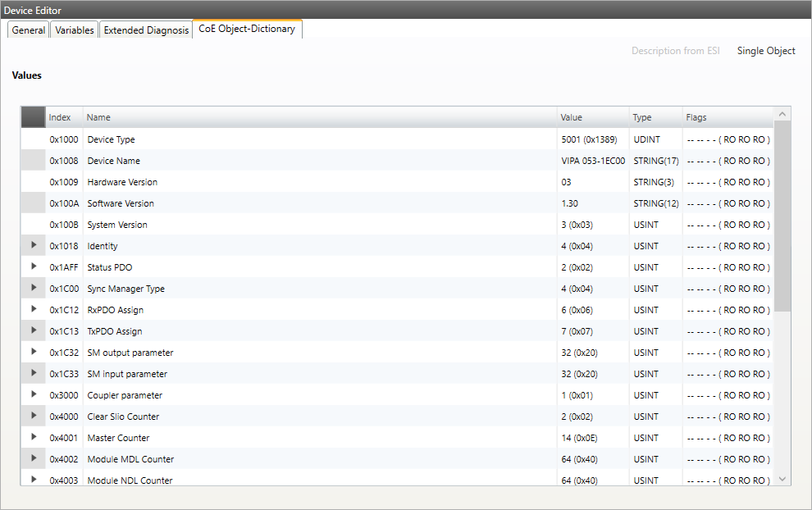
Task: Expand the 0x1AFF Status PDO entry
Action: 34,266
